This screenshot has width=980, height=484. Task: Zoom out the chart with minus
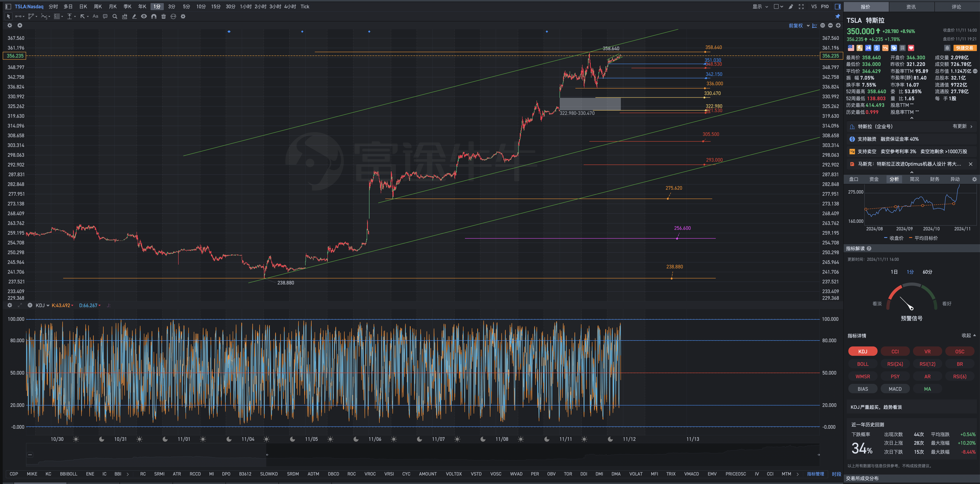coord(830,26)
